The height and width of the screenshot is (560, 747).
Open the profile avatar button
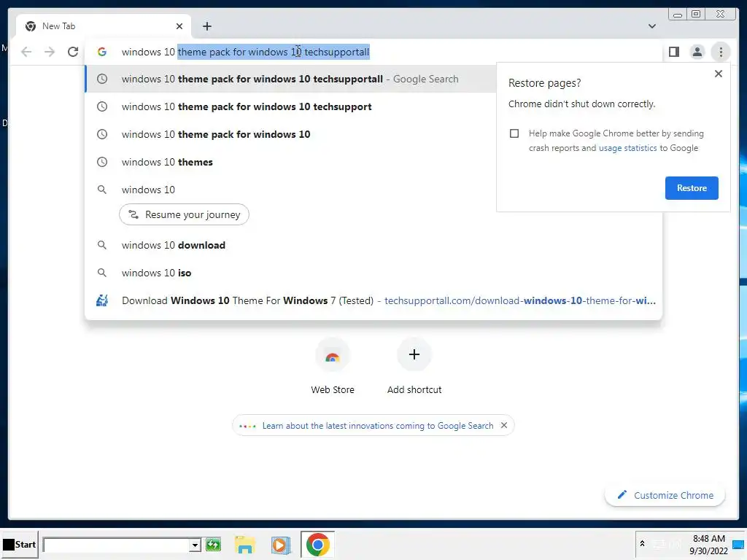[x=697, y=52]
